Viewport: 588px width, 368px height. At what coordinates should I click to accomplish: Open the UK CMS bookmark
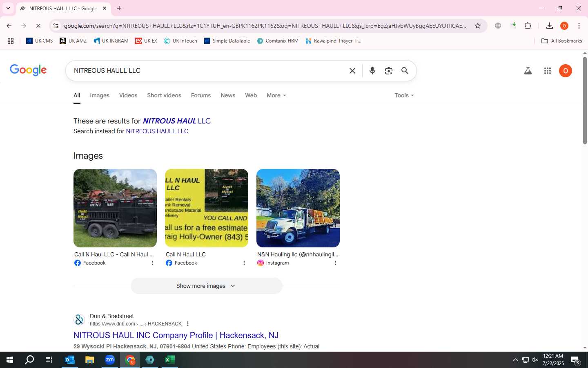(40, 41)
